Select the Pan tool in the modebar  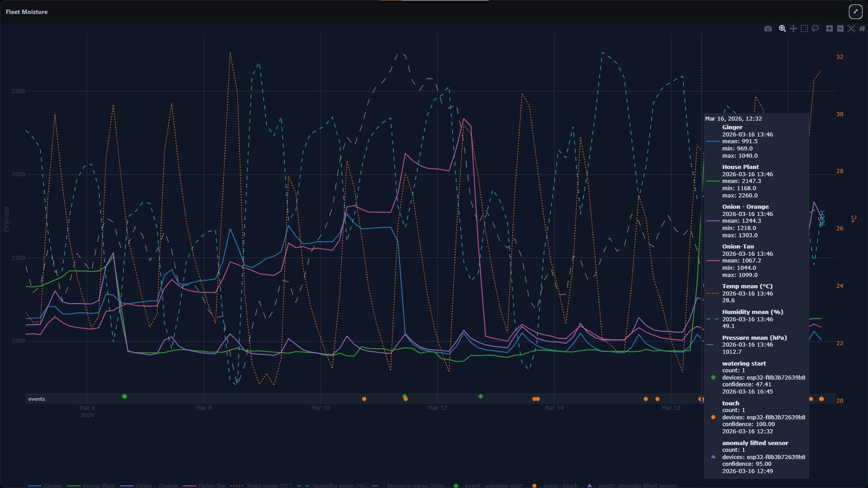point(793,28)
